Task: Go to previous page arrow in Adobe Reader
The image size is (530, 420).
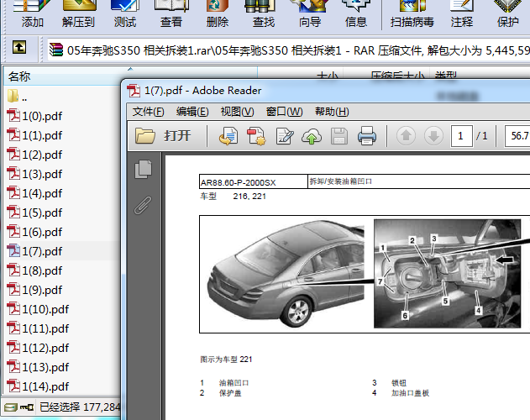Action: (x=406, y=136)
